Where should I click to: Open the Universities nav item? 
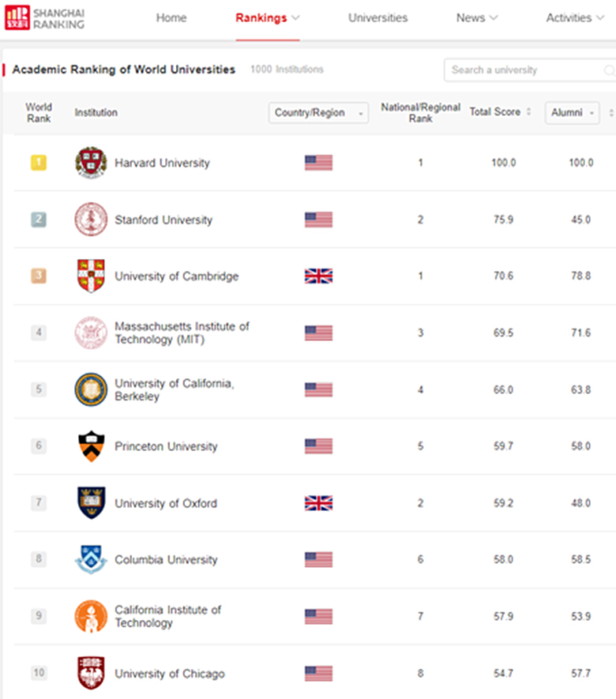pyautogui.click(x=378, y=18)
